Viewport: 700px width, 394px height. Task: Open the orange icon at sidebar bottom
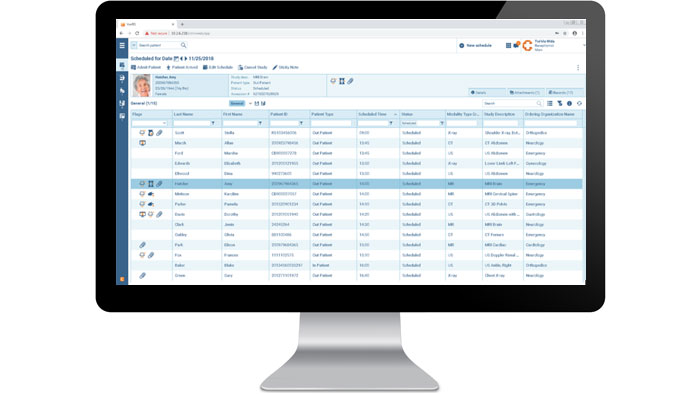(122, 279)
